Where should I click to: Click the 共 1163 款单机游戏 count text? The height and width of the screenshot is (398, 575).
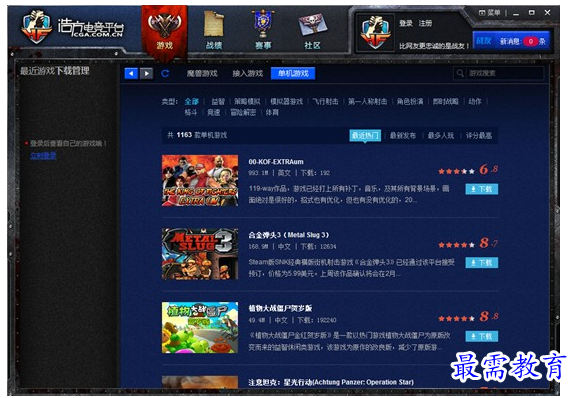(x=197, y=135)
